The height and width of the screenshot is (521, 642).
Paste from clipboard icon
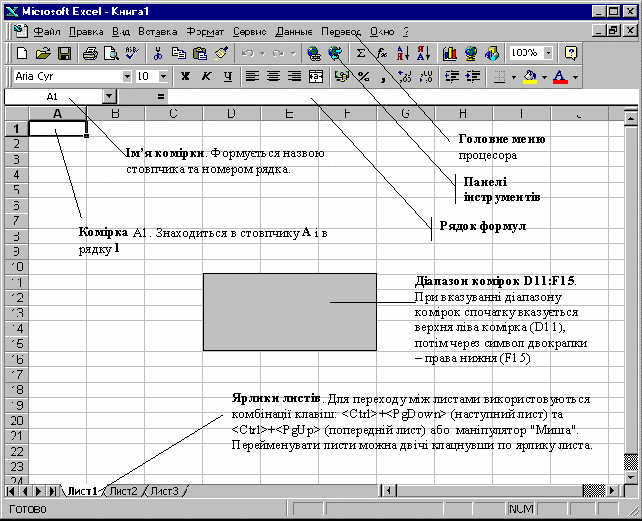(200, 53)
